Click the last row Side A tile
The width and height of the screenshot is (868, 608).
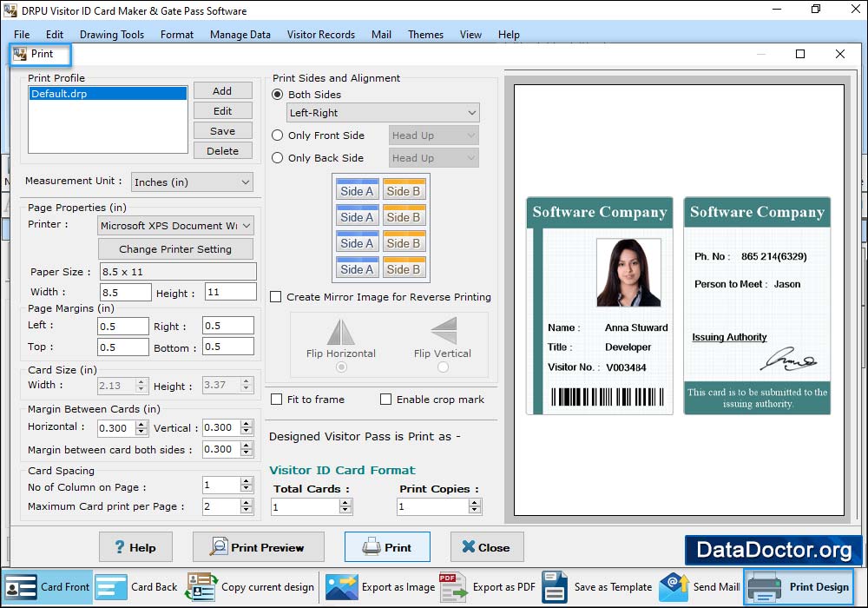tap(357, 268)
